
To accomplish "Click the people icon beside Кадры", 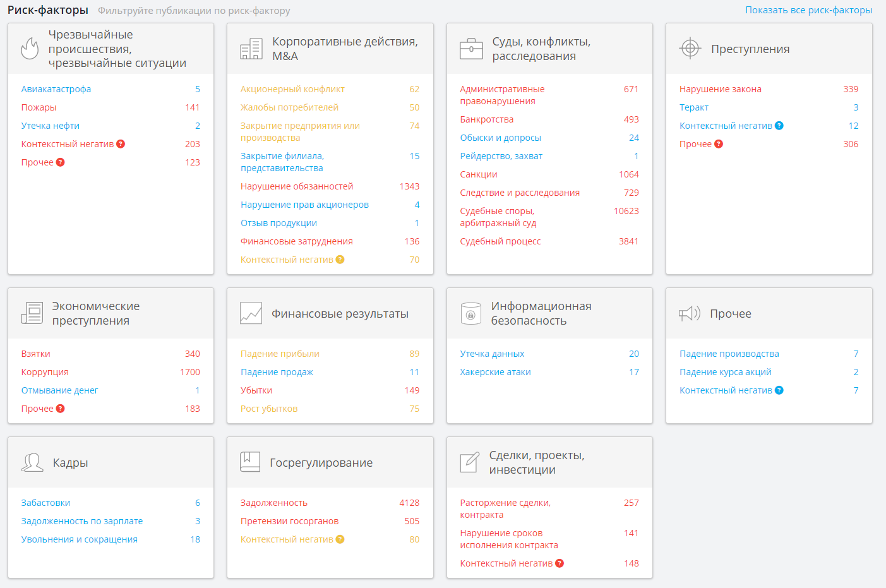I will (32, 462).
